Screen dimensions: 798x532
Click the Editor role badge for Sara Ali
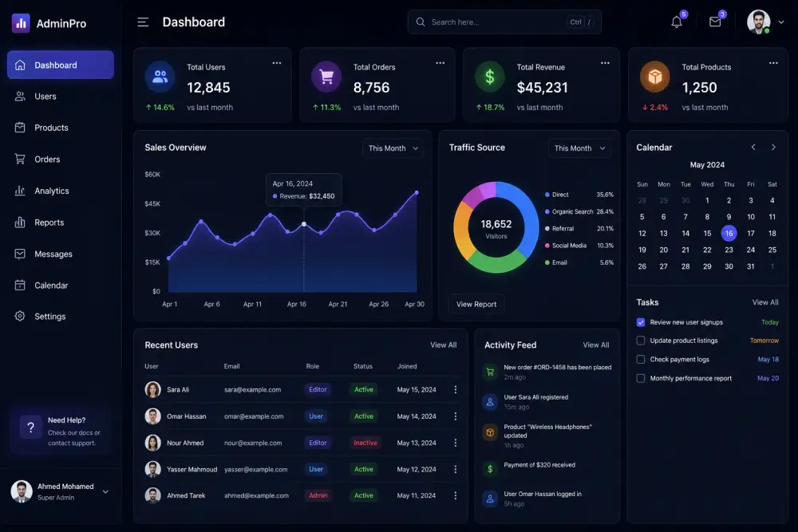coord(318,389)
